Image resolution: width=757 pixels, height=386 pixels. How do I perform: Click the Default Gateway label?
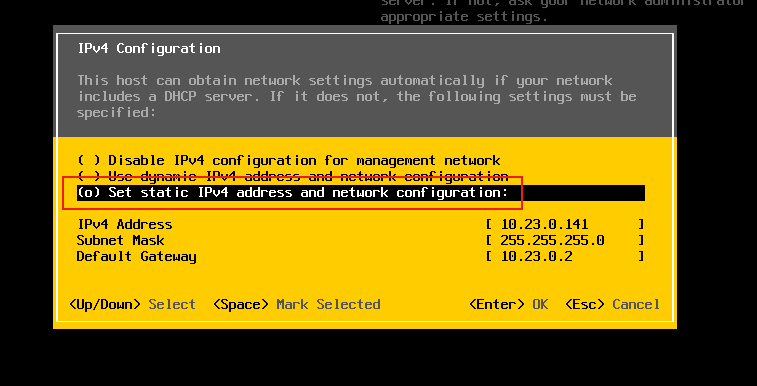coord(137,256)
